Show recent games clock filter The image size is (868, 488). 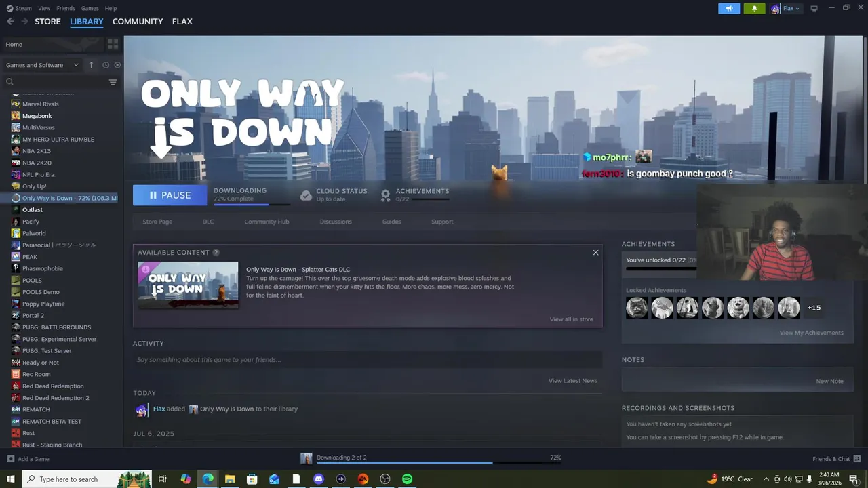coord(106,65)
